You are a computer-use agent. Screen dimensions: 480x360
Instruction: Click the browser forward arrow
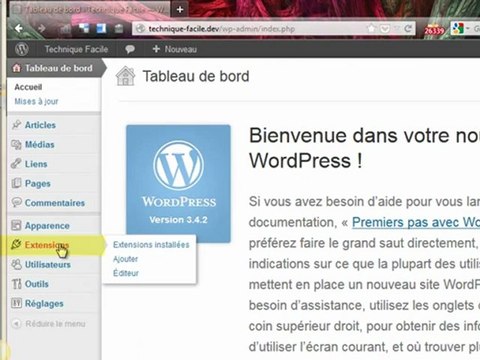(x=41, y=29)
